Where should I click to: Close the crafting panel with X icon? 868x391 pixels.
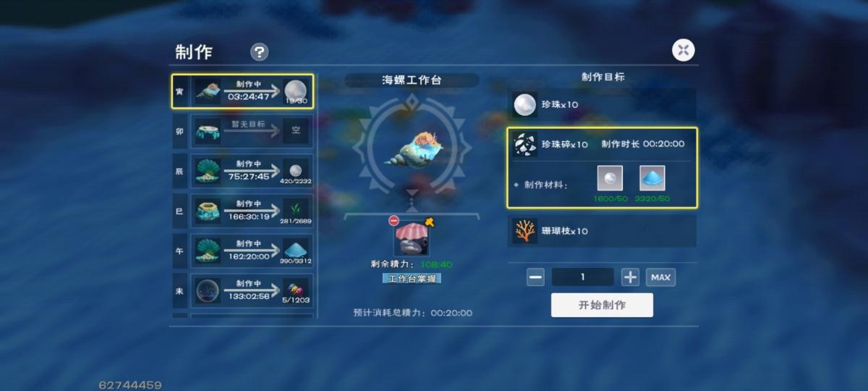pos(684,50)
